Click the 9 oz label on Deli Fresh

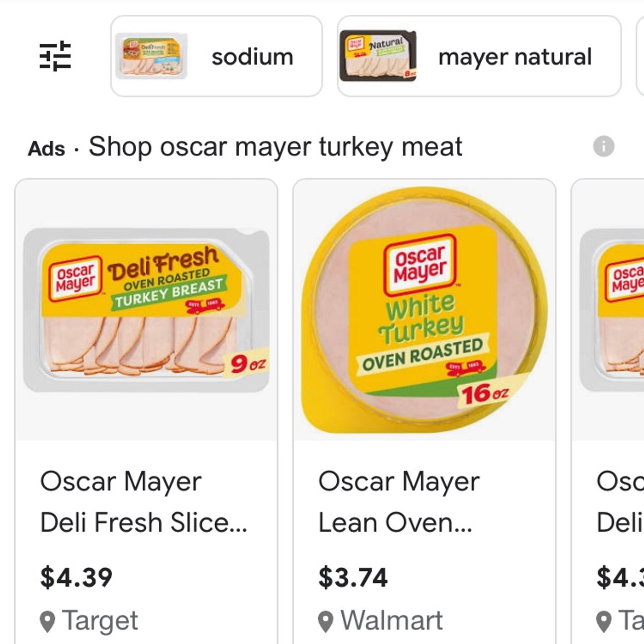247,365
